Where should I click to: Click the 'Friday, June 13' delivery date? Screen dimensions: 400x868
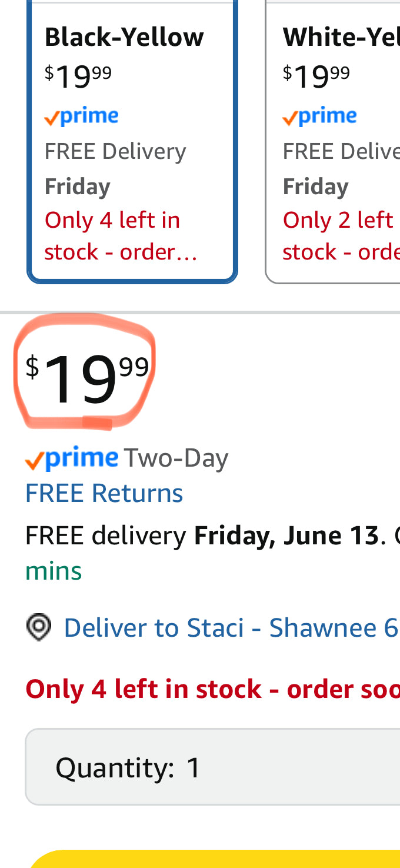[286, 536]
